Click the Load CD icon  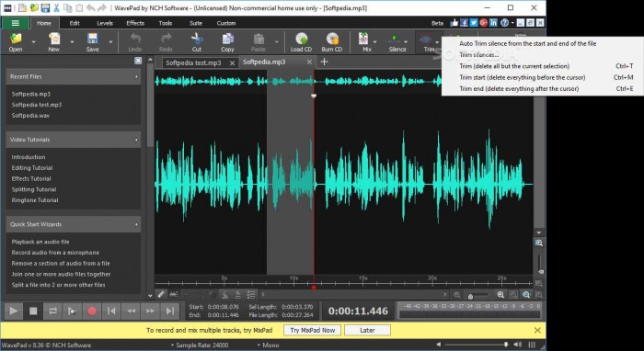[x=301, y=39]
